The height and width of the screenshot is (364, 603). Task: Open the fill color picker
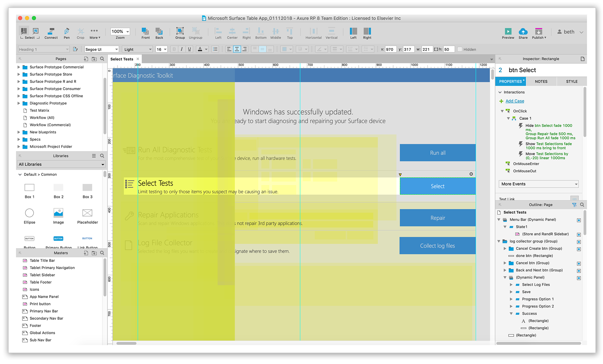[x=287, y=49]
